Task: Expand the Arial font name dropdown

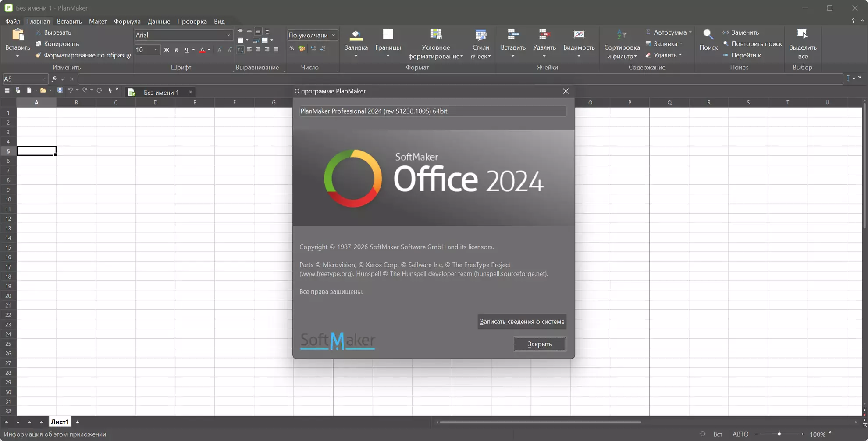Action: coord(228,35)
